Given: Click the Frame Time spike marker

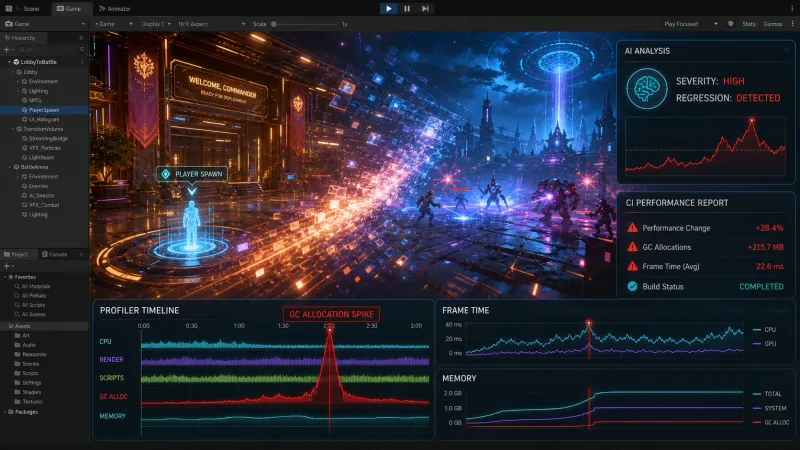Looking at the screenshot, I should [x=588, y=323].
